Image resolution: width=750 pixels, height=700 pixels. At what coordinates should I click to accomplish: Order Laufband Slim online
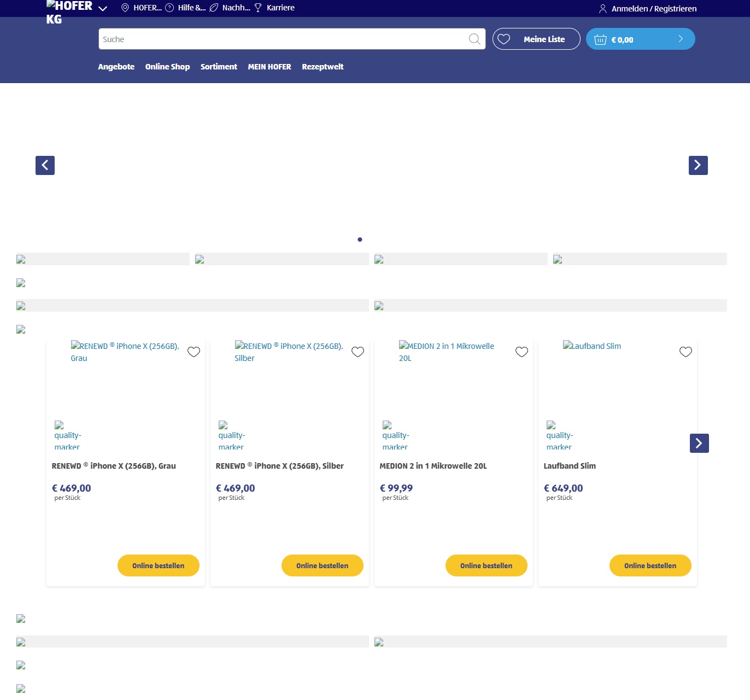(651, 565)
